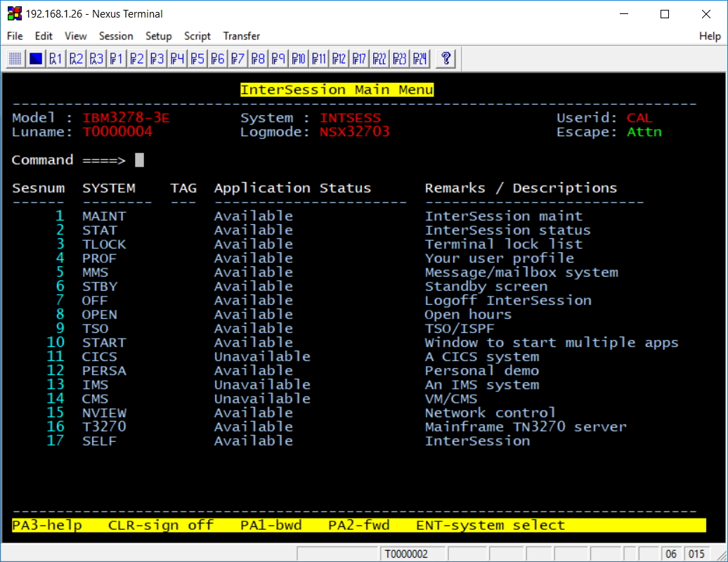728x562 pixels.
Task: Click the dotted grid toolbar icon
Action: point(15,59)
